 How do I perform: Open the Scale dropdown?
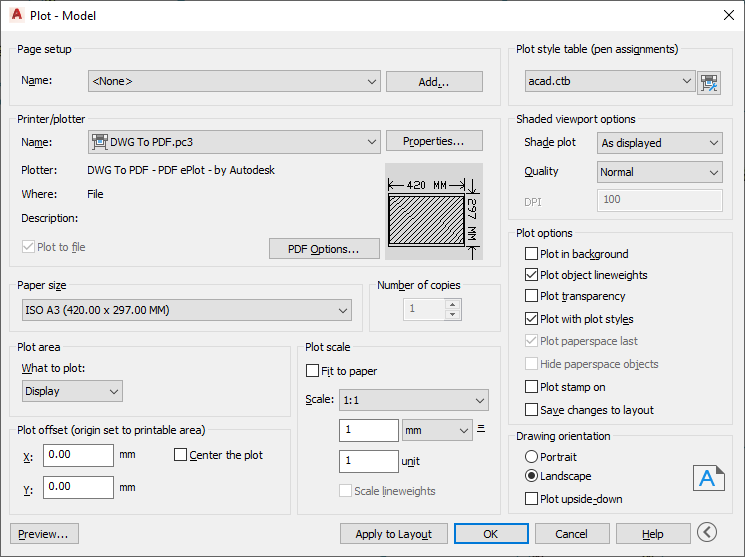point(413,400)
